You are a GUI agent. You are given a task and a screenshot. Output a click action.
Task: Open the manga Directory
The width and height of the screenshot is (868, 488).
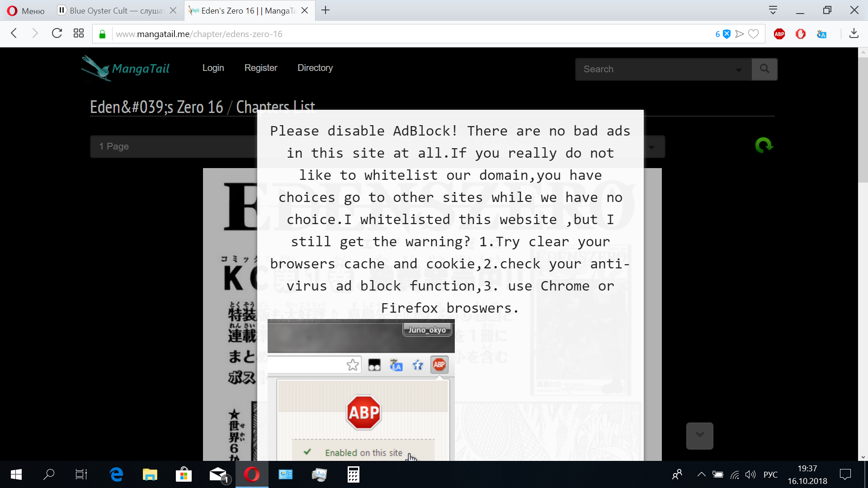pos(315,68)
